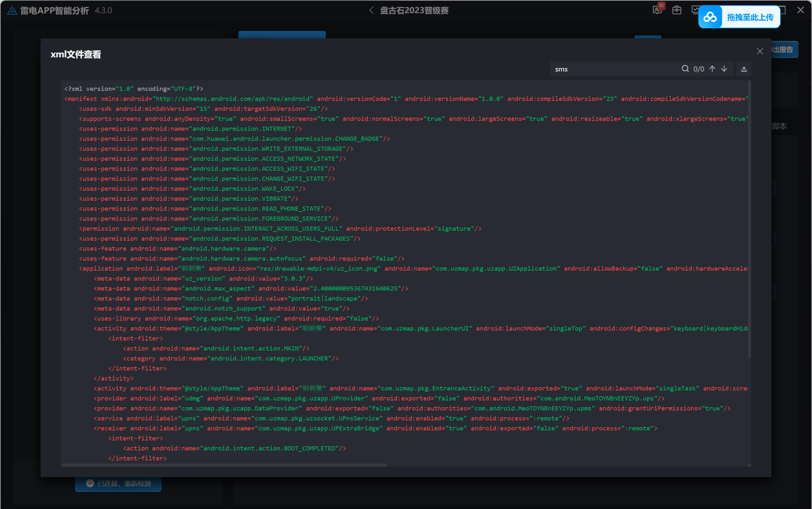Close the xml文件查看 dialog
812x509 pixels.
[759, 51]
